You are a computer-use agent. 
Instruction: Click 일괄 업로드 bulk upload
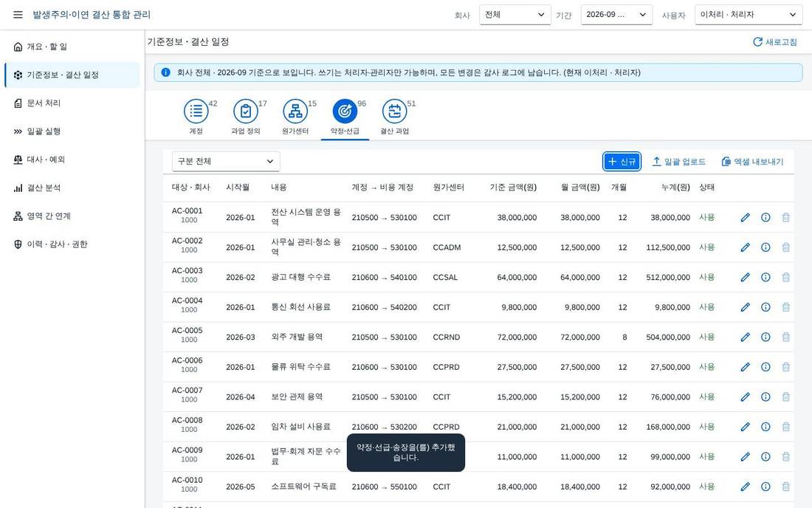(x=678, y=162)
